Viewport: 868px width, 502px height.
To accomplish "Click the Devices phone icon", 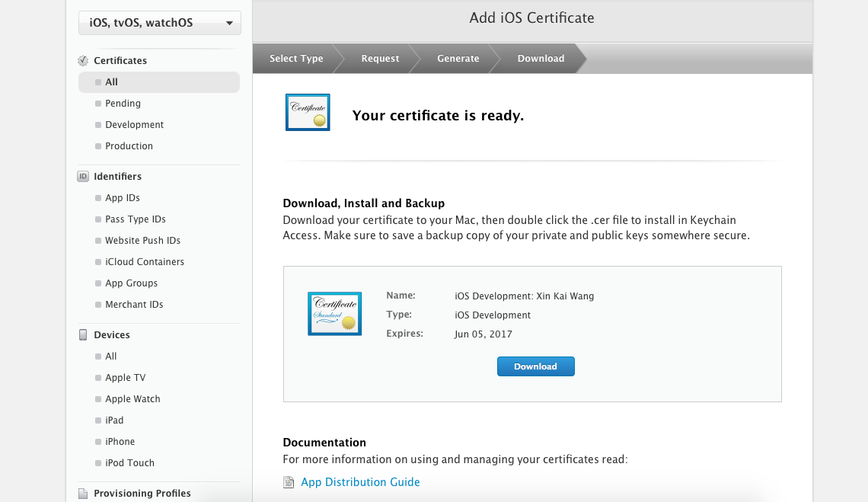I will click(x=83, y=335).
